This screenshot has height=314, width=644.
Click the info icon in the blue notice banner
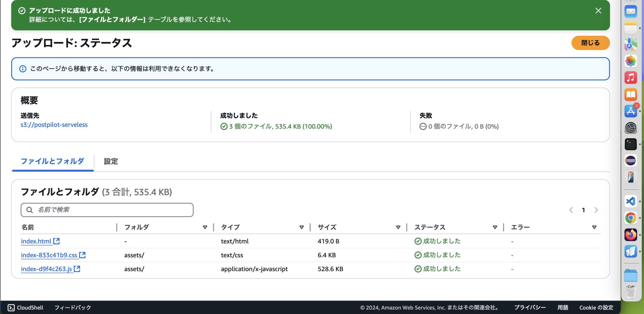tap(22, 69)
